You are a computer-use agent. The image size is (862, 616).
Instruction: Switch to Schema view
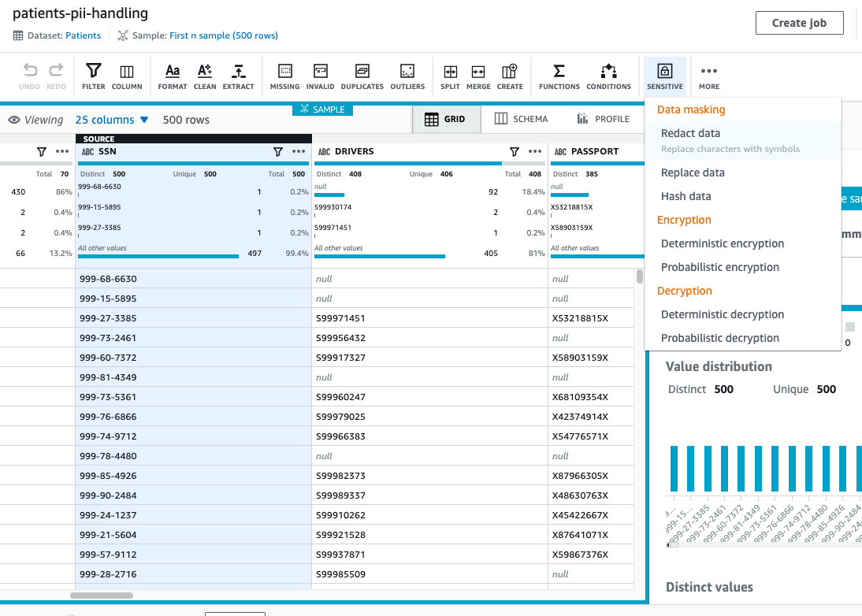click(x=521, y=119)
